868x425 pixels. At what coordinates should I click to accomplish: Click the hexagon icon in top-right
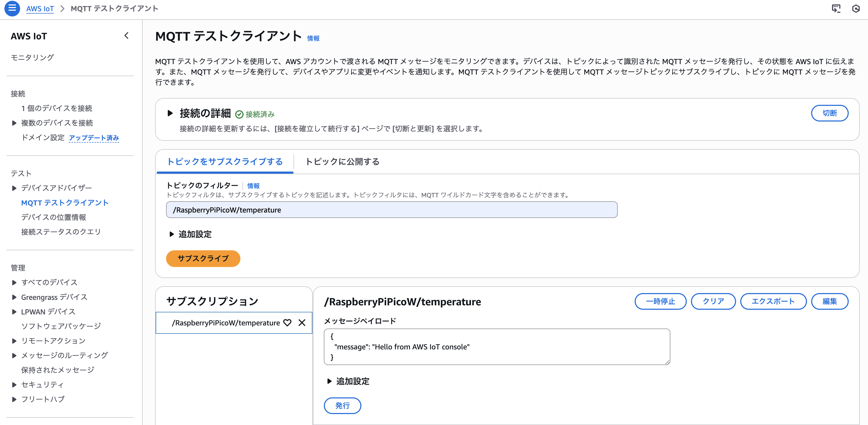point(856,8)
